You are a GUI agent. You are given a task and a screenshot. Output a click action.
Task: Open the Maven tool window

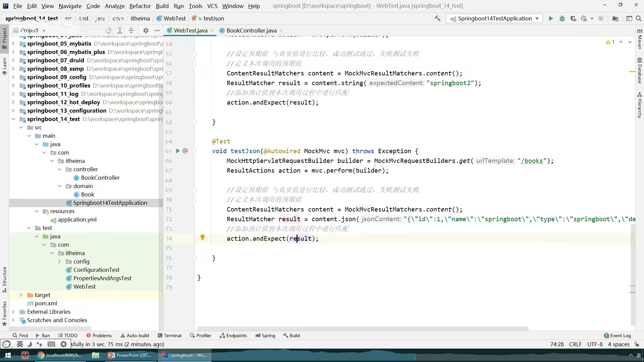tap(640, 40)
